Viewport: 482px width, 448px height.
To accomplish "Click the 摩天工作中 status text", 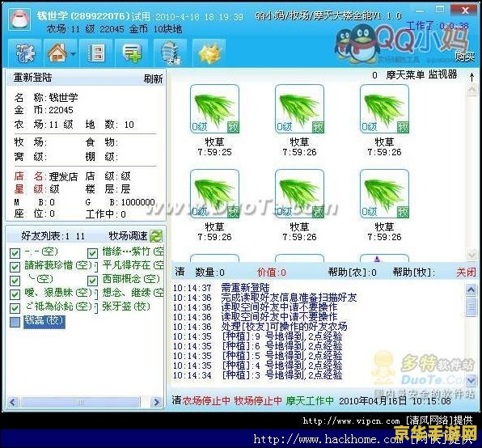I will (x=310, y=400).
